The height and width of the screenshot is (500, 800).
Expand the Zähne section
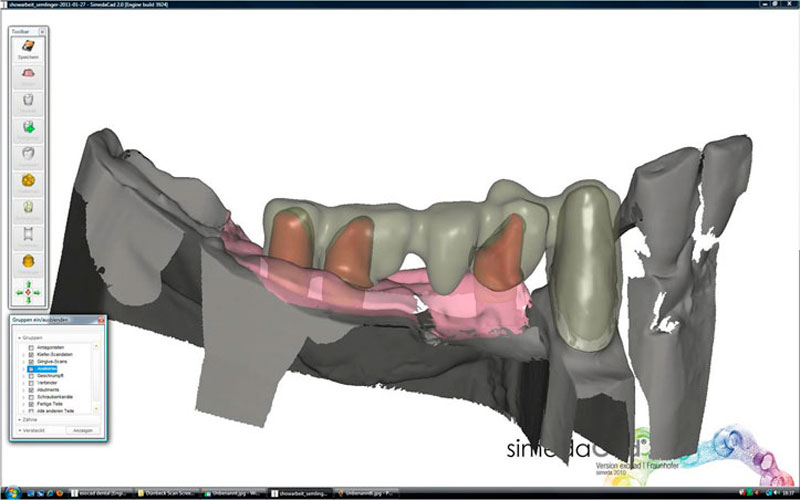20,420
